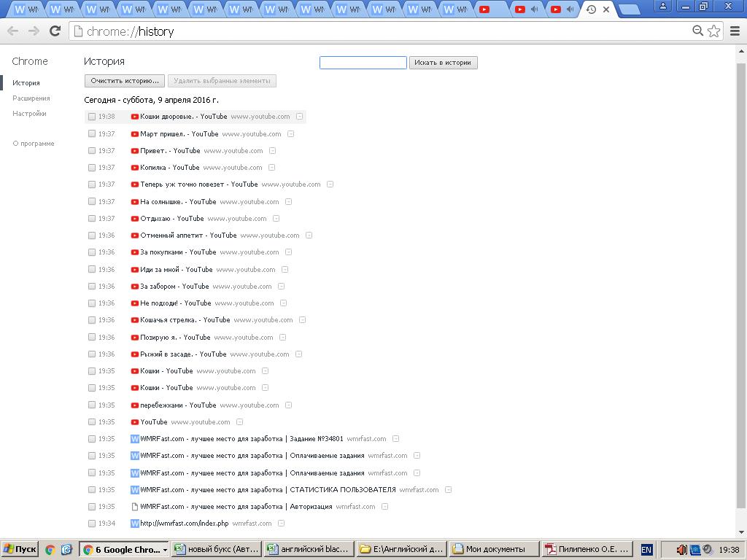Click page icon of Авторизация entry
The width and height of the screenshot is (747, 560).
pos(135,507)
